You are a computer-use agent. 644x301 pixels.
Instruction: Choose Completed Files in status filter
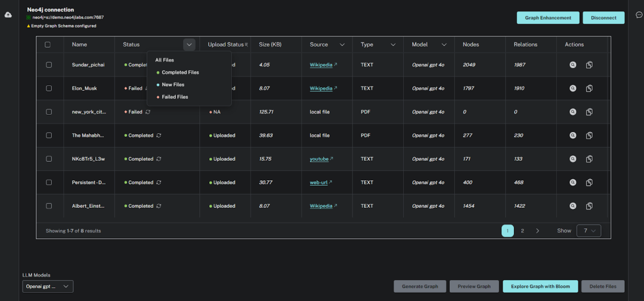point(180,72)
